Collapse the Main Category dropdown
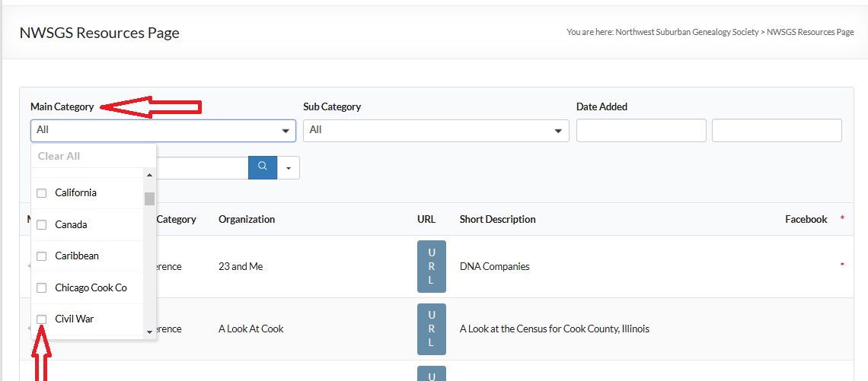The image size is (868, 381). pos(286,130)
